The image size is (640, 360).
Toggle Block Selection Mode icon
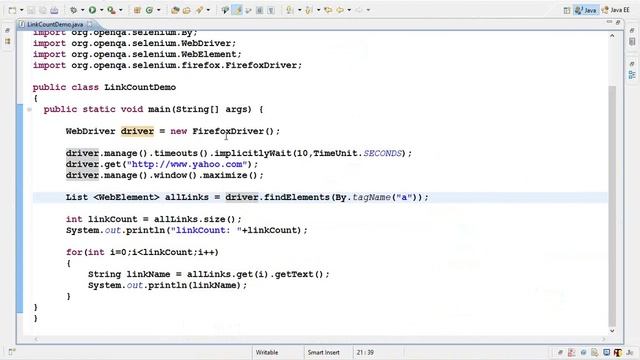coord(259,10)
